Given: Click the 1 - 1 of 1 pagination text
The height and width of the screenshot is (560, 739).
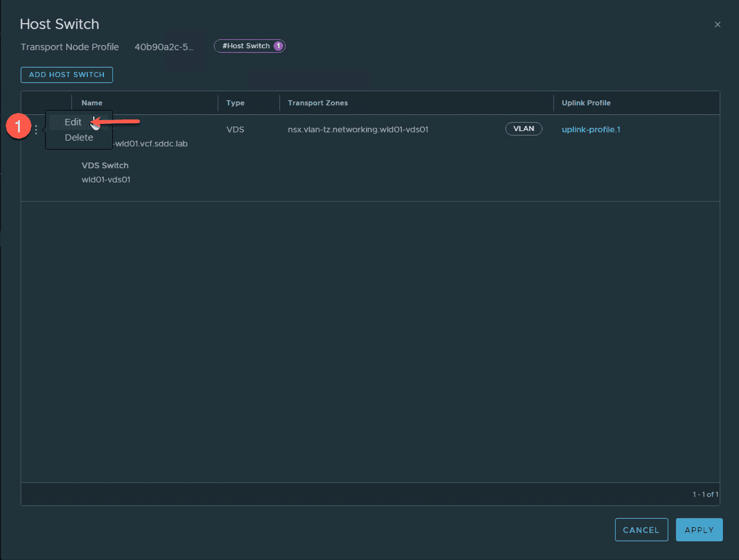Looking at the screenshot, I should pos(705,494).
